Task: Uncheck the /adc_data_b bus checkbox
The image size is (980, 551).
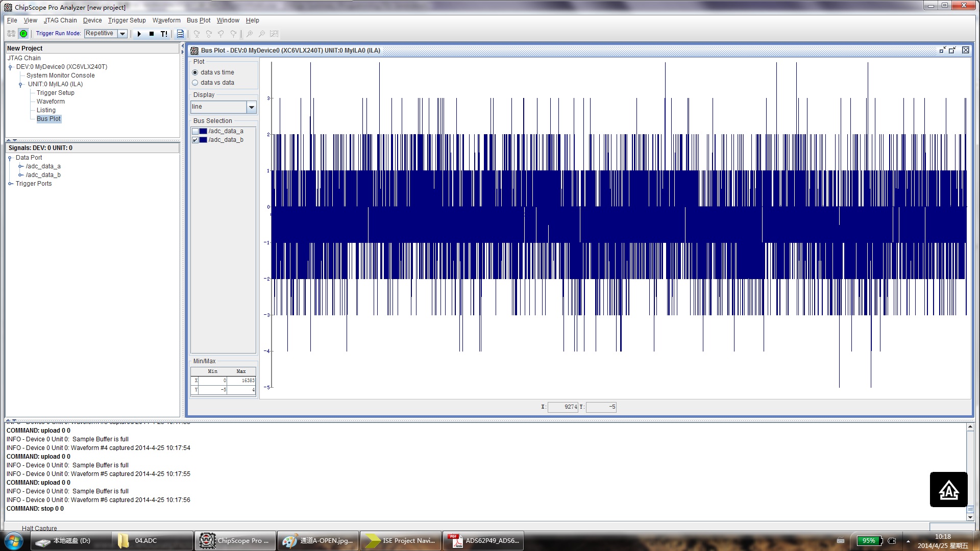Action: [x=195, y=140]
